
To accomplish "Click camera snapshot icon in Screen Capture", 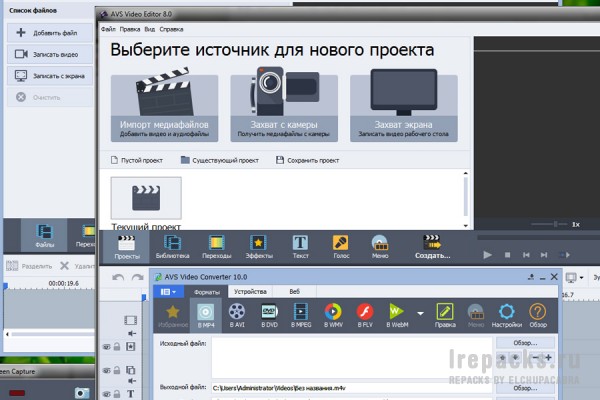I will (82, 393).
